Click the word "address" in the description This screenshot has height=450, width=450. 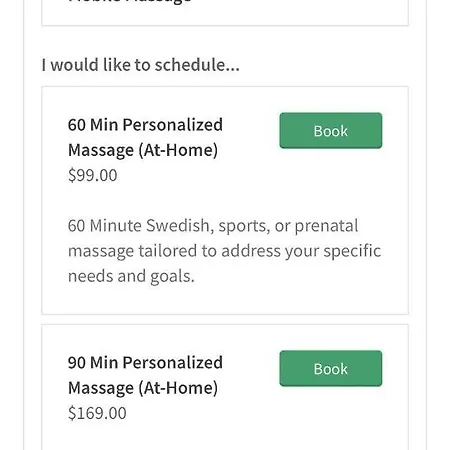[x=251, y=251]
